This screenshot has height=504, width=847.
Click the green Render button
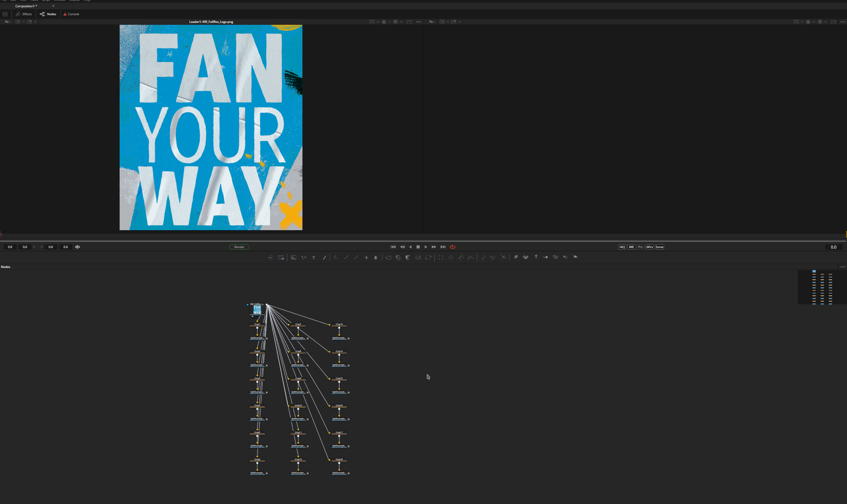[239, 247]
